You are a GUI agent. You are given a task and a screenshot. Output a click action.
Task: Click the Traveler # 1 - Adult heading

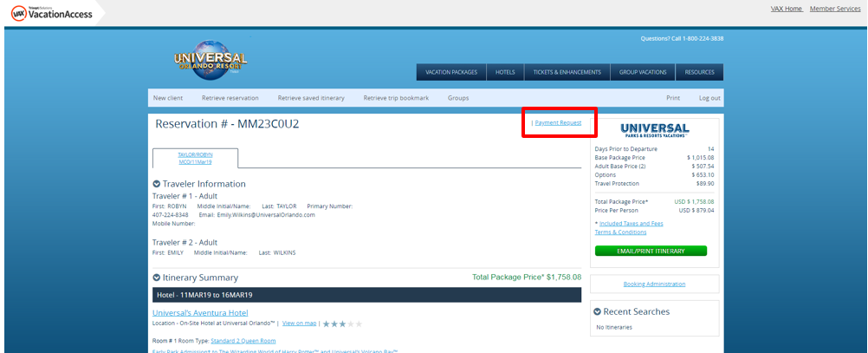point(185,196)
